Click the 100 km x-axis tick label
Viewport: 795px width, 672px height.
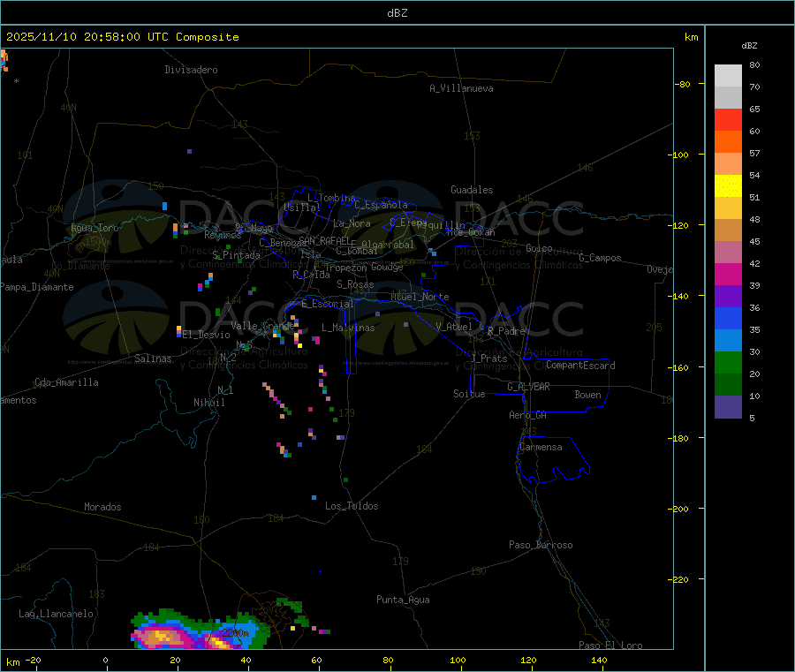point(458,660)
